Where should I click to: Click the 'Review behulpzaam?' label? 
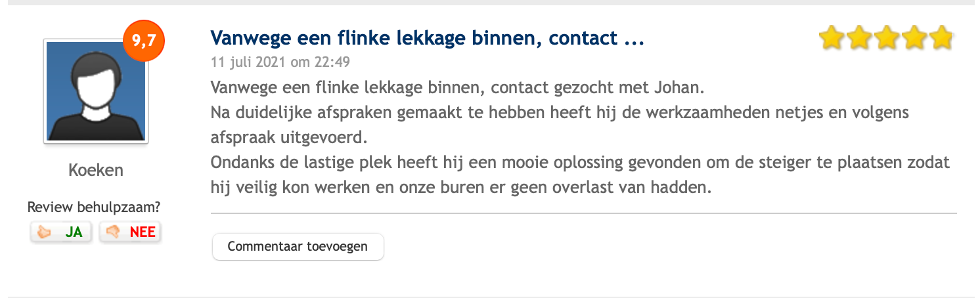(x=94, y=208)
